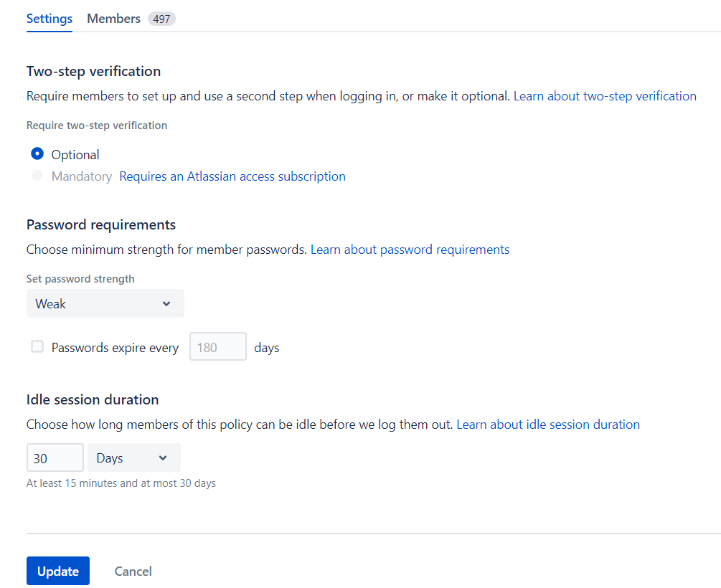Viewport: 721px width, 588px height.
Task: Click the chevron on the Days dropdown
Action: tap(163, 458)
